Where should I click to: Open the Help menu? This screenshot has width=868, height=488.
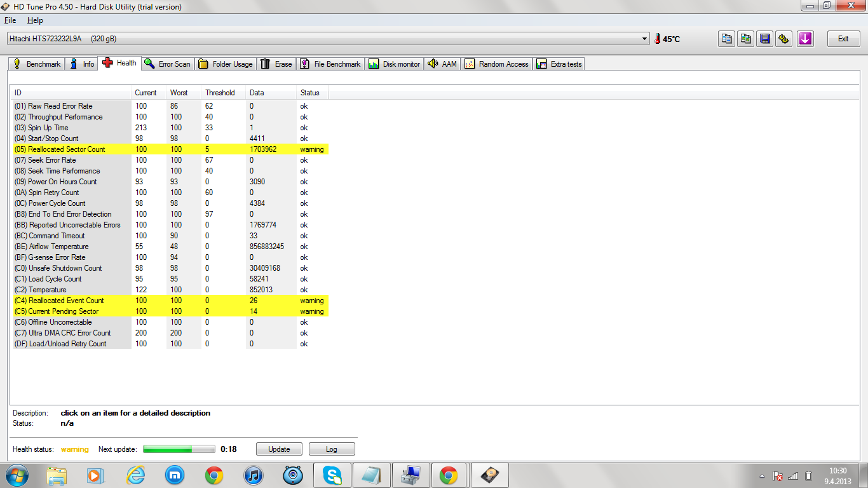[x=35, y=20]
